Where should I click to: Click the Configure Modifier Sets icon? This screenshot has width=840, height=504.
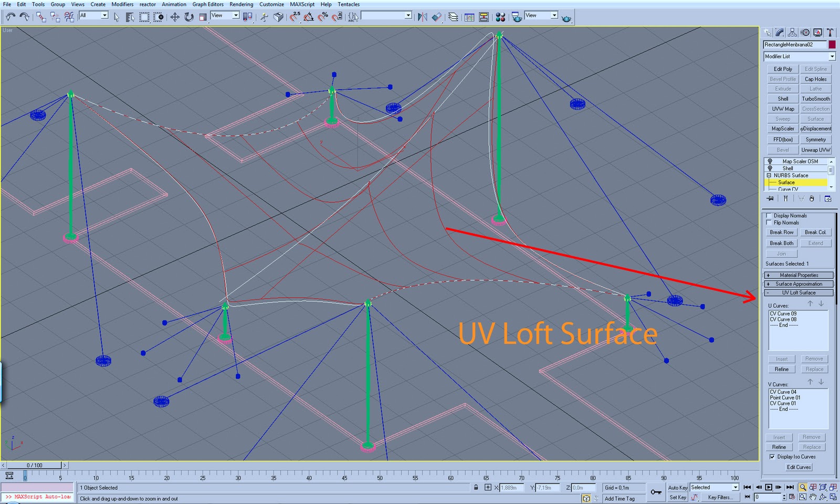(x=828, y=198)
